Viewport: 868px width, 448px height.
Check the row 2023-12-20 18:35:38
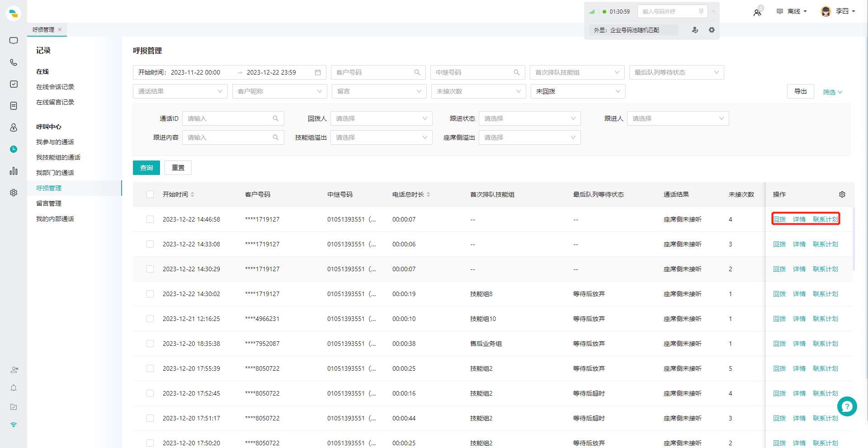click(150, 344)
